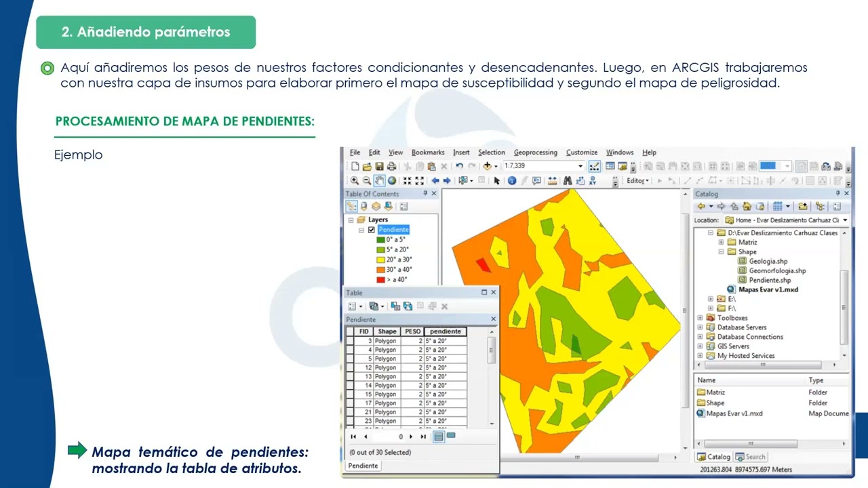Open the Customize menu

[x=582, y=152]
